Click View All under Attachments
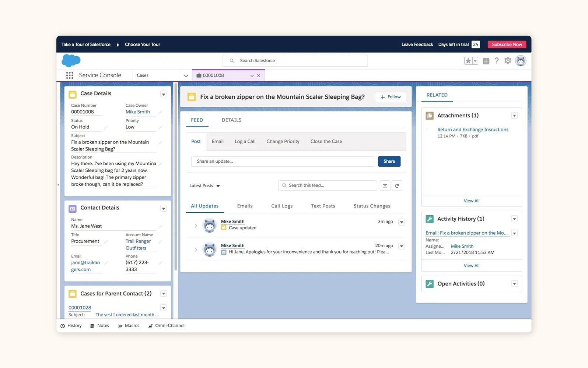This screenshot has height=368, width=588. (472, 201)
